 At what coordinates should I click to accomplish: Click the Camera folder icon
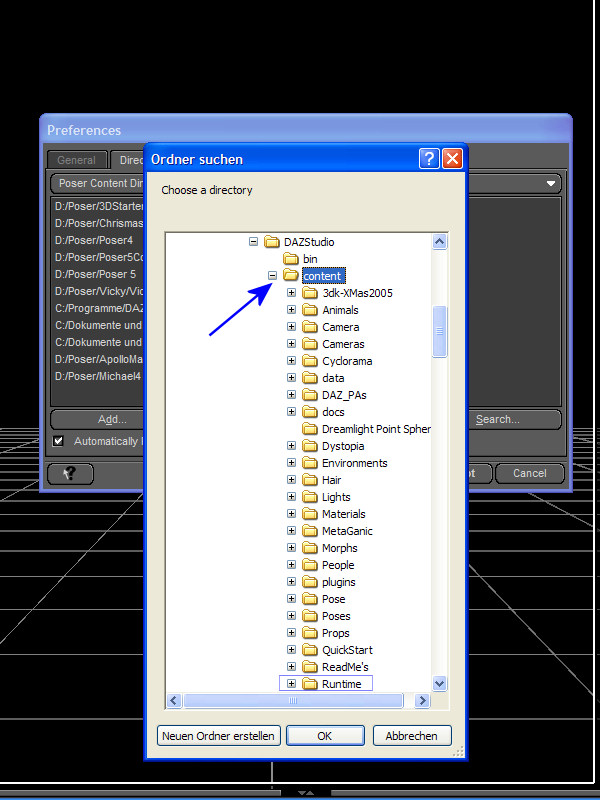click(310, 327)
